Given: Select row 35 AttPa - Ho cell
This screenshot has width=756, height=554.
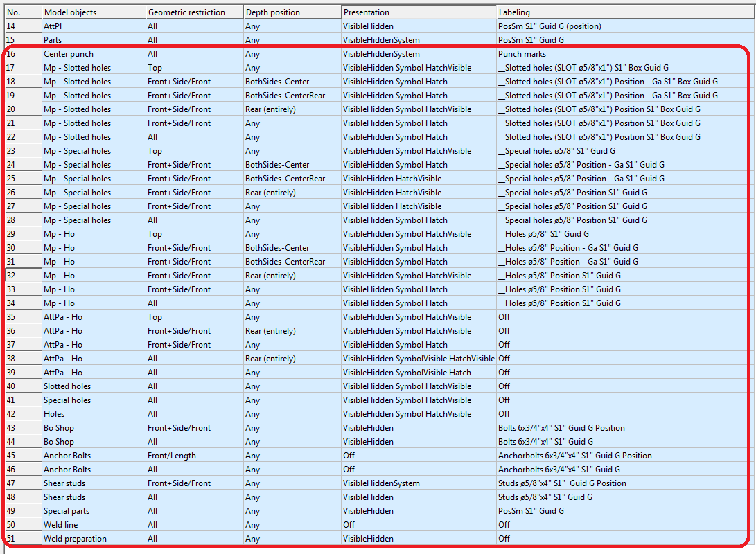Looking at the screenshot, I should point(94,317).
